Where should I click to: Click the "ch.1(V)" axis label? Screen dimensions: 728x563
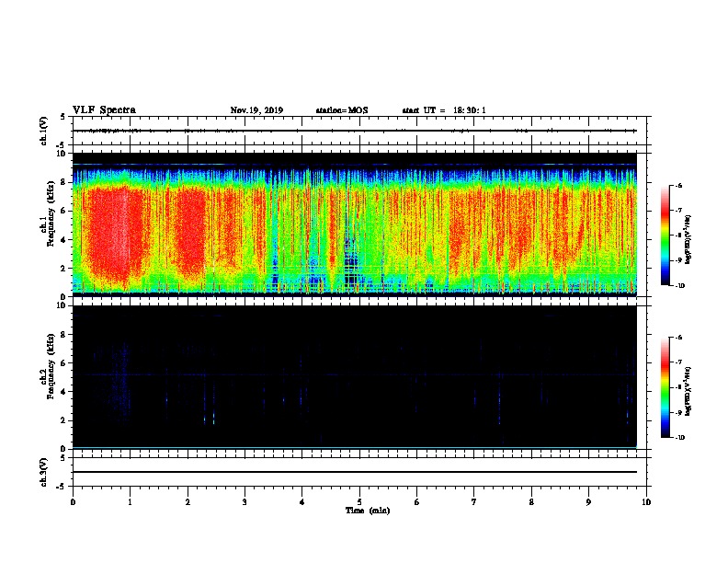pyautogui.click(x=43, y=131)
